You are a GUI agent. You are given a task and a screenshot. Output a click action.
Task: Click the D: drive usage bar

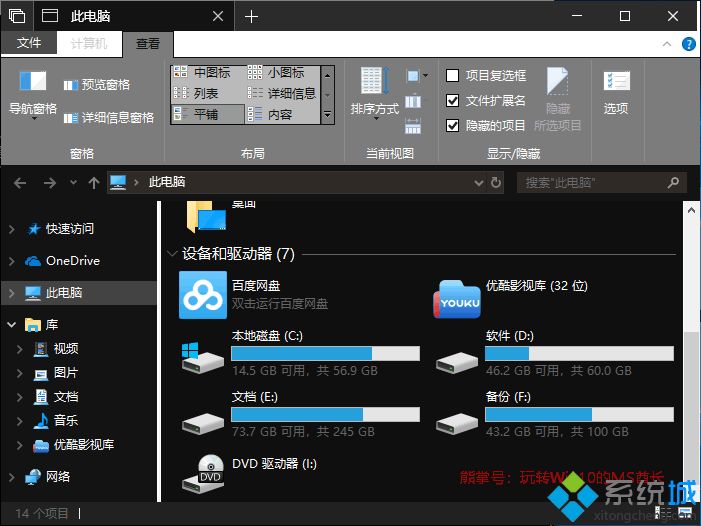pos(579,353)
